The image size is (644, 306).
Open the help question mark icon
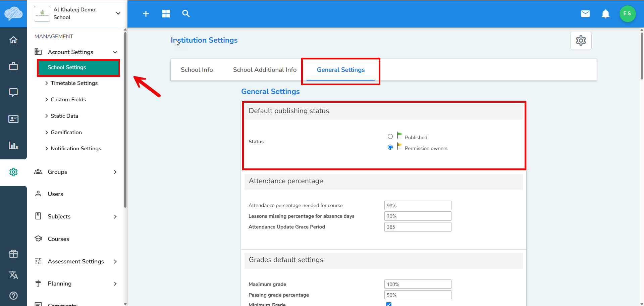(x=13, y=296)
